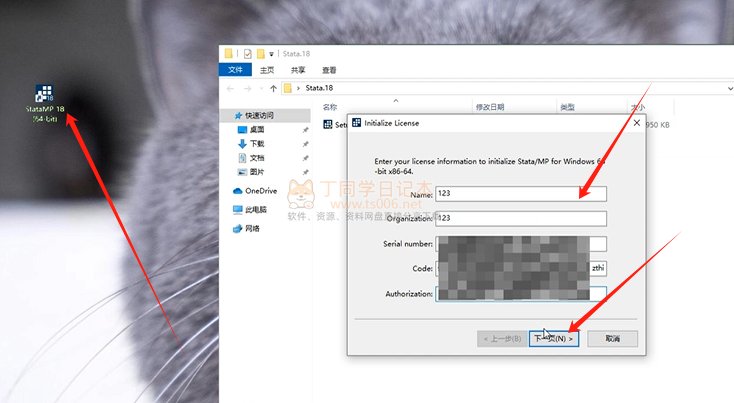Close the Initialize License dialog
Screen dimensions: 734x403
point(637,123)
